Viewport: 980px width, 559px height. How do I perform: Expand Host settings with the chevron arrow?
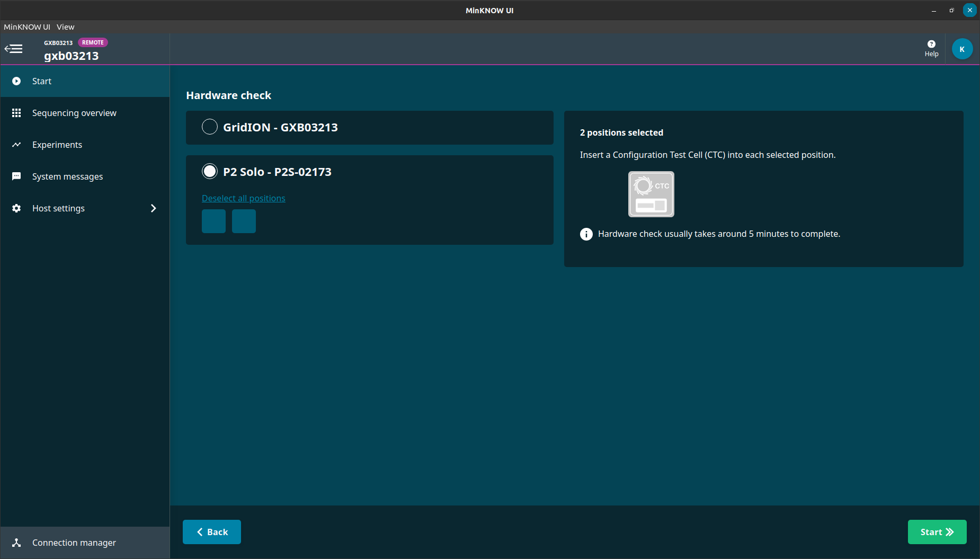coord(154,208)
